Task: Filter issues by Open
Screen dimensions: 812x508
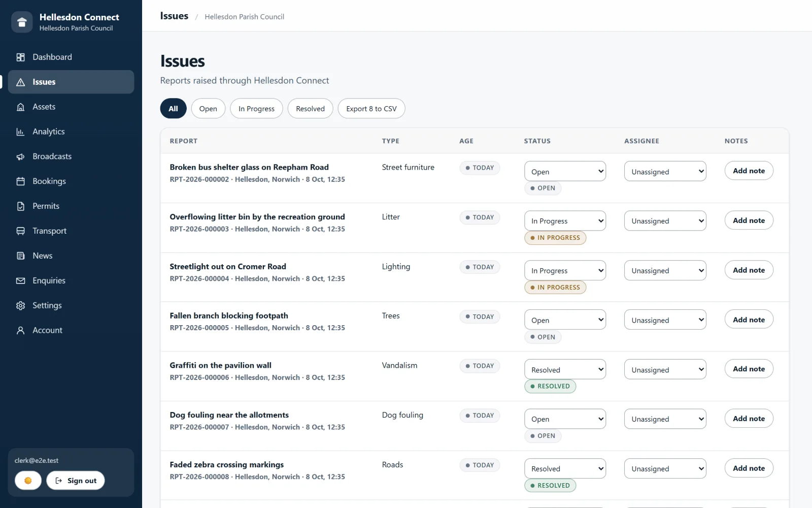Action: coord(208,109)
